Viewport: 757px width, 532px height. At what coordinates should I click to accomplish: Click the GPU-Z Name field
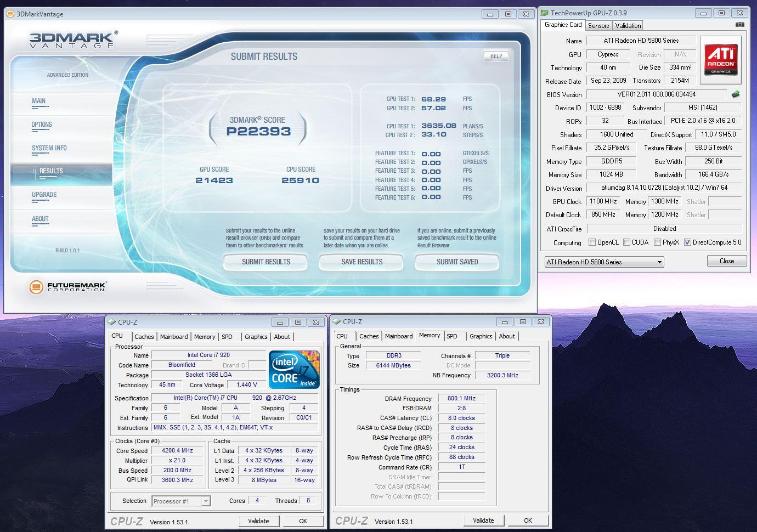tap(641, 41)
